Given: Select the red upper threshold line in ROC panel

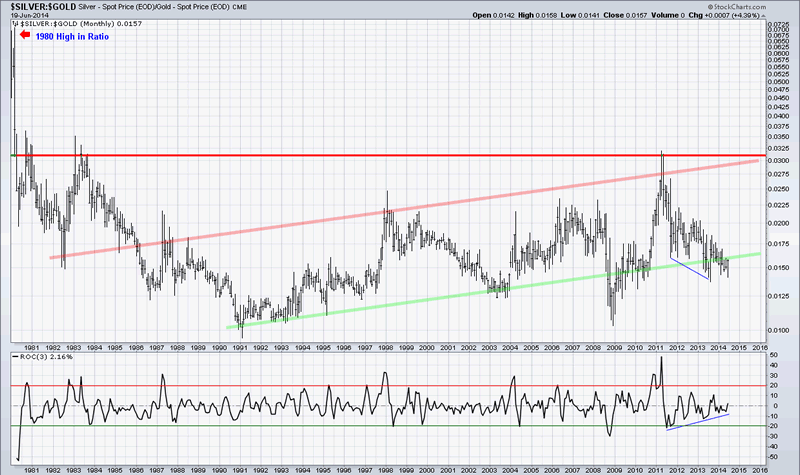Looking at the screenshot, I should tap(400, 385).
